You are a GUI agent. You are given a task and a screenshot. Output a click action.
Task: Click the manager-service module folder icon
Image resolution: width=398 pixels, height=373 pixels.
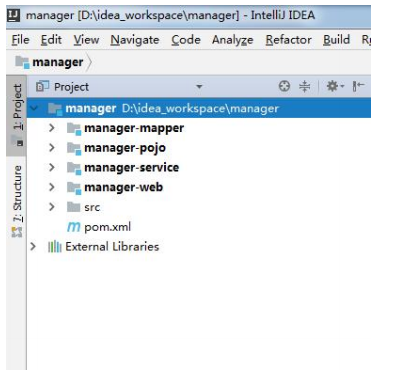pos(74,168)
